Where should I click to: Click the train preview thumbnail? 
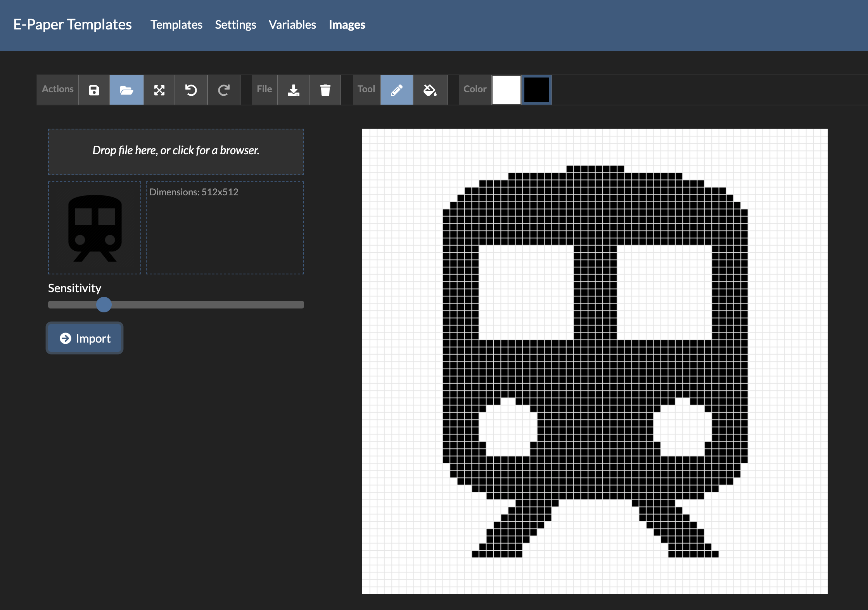tap(95, 228)
